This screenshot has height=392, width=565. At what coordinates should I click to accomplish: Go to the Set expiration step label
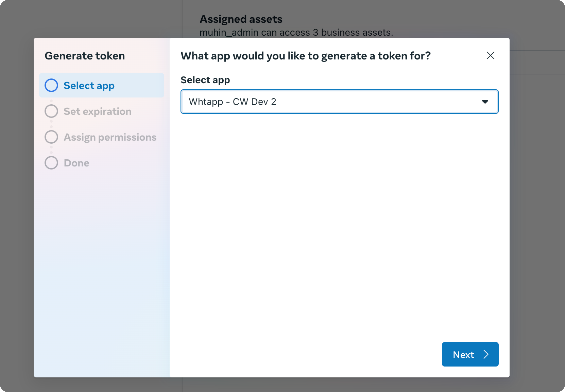coord(98,111)
